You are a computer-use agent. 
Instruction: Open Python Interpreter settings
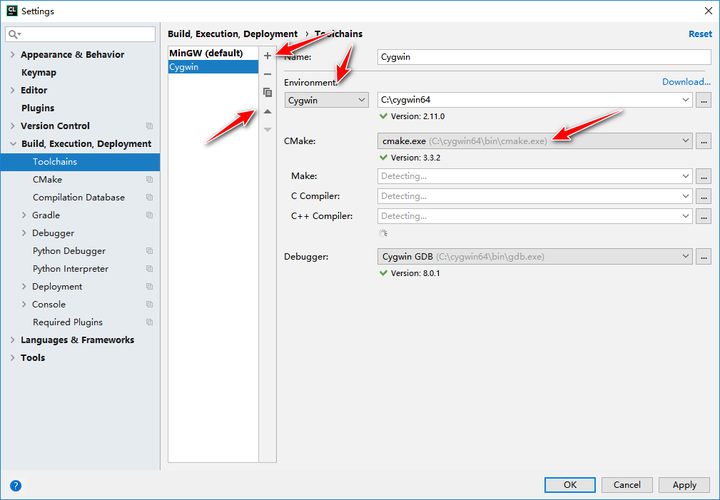coord(70,269)
